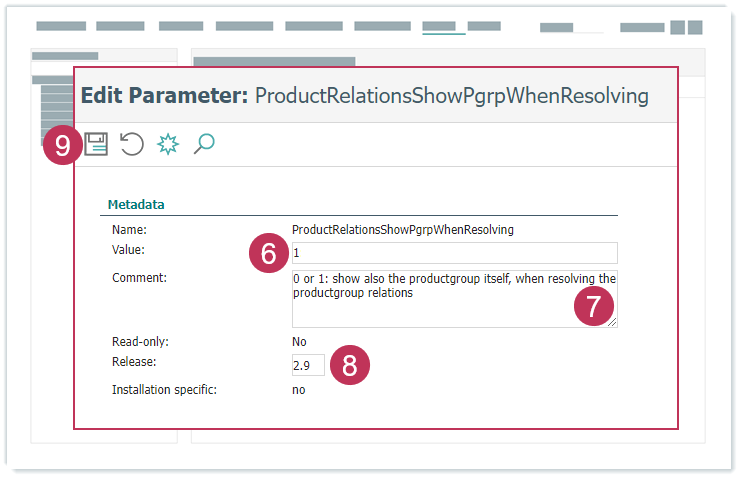Viewport: 741px width, 479px height.
Task: Click the Reset circular arrow icon
Action: [x=132, y=145]
